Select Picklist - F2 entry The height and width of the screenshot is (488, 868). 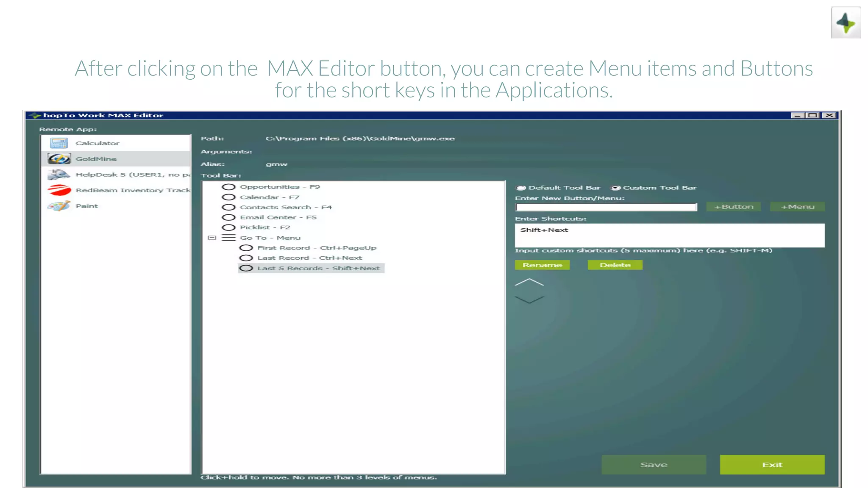tap(265, 227)
